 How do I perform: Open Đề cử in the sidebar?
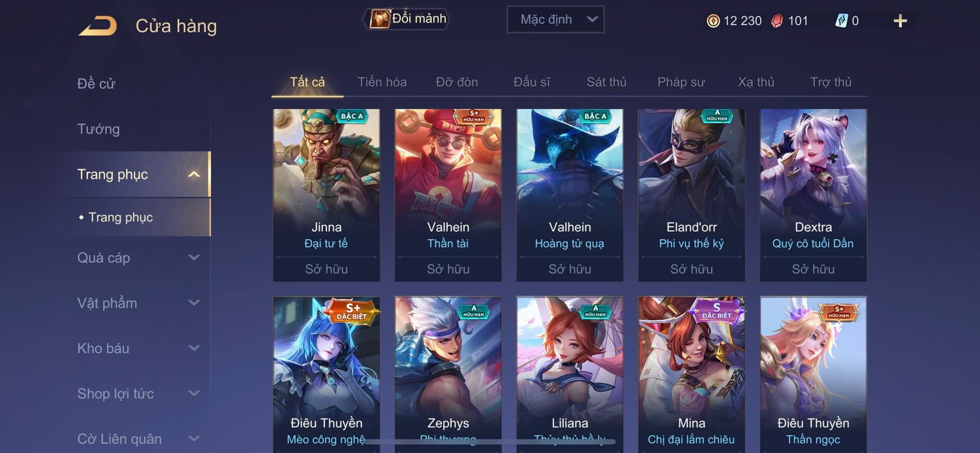tap(96, 84)
